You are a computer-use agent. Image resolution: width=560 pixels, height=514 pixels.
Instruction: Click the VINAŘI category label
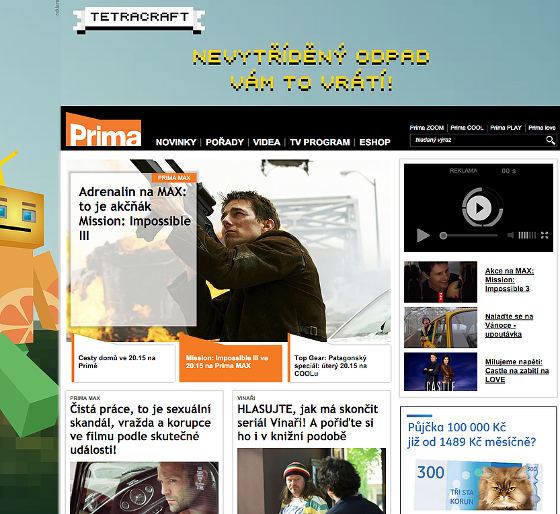click(x=246, y=398)
